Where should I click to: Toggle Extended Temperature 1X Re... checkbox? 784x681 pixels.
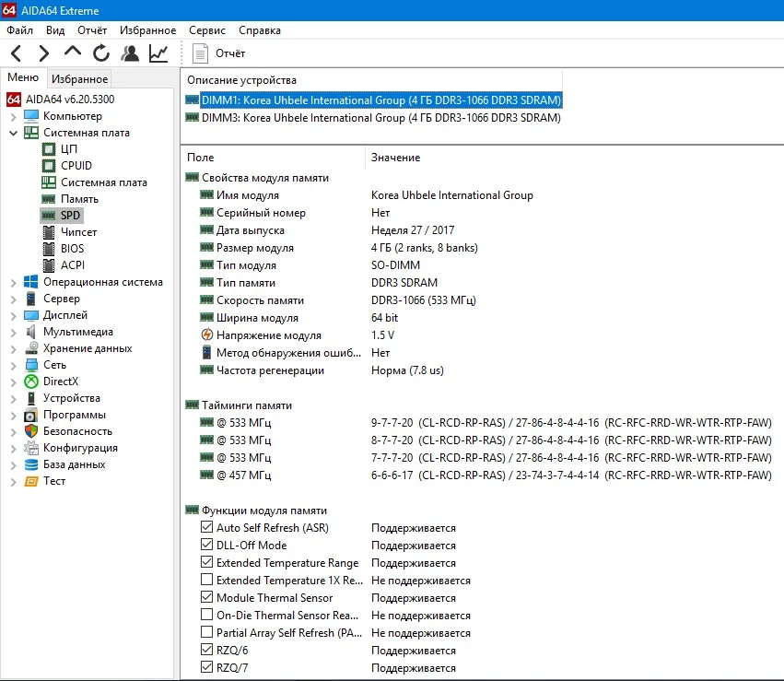(206, 580)
